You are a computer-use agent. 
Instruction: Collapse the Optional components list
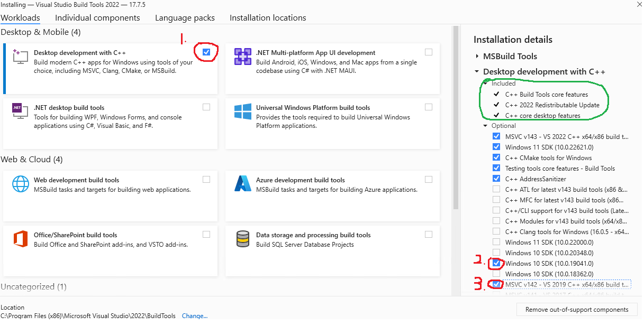486,126
